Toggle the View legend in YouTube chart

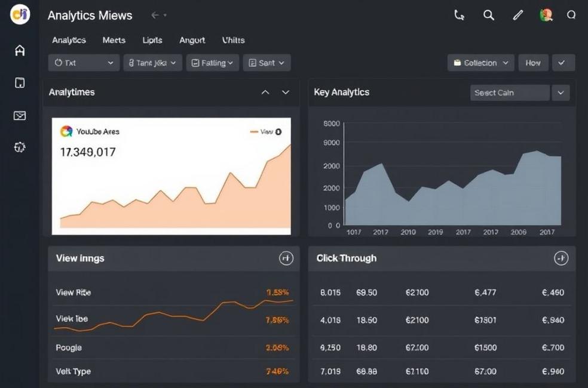pos(267,132)
